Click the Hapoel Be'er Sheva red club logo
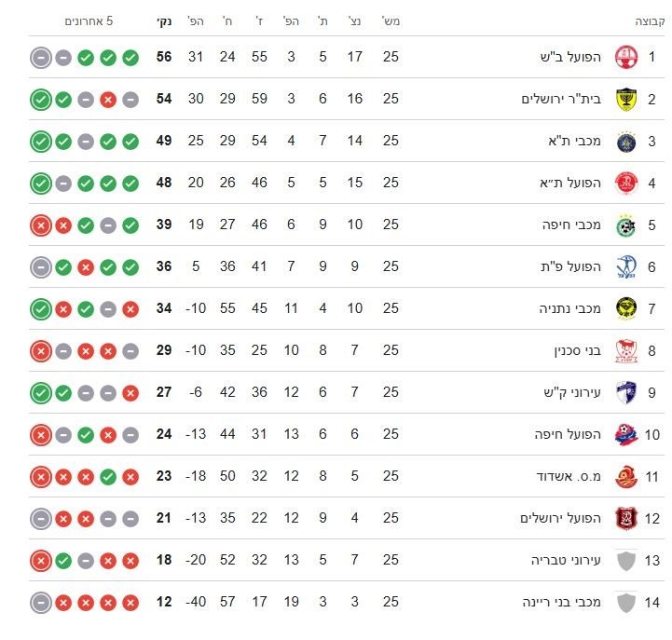The image size is (672, 640). point(625,57)
